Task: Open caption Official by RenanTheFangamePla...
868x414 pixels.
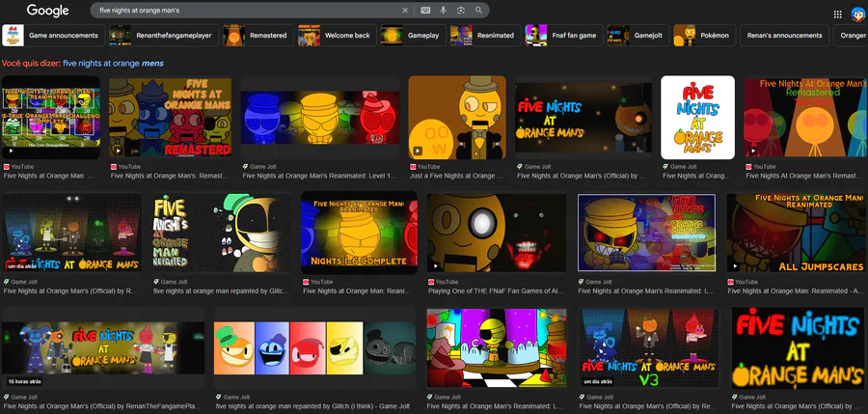Action: [102, 406]
